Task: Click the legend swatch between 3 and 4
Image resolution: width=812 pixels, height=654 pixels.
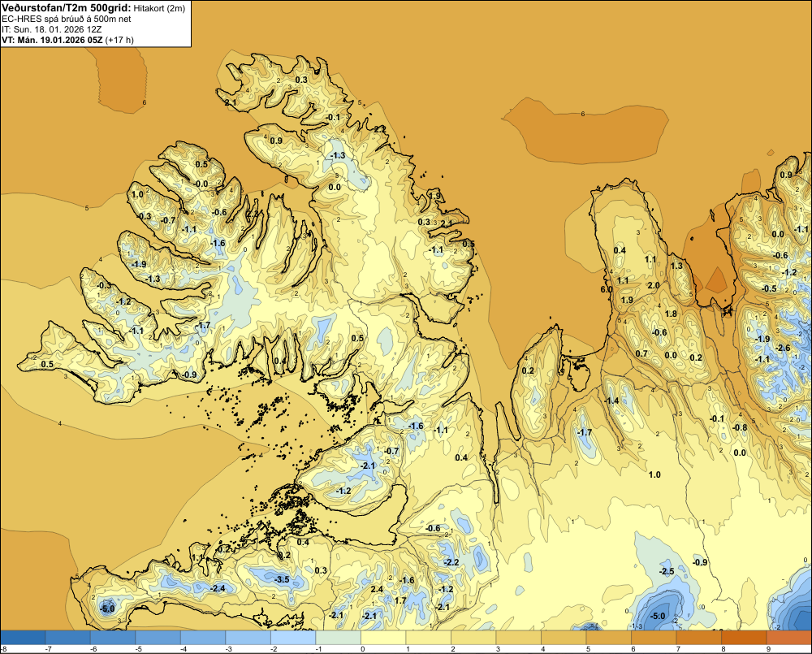Action: tap(518, 637)
